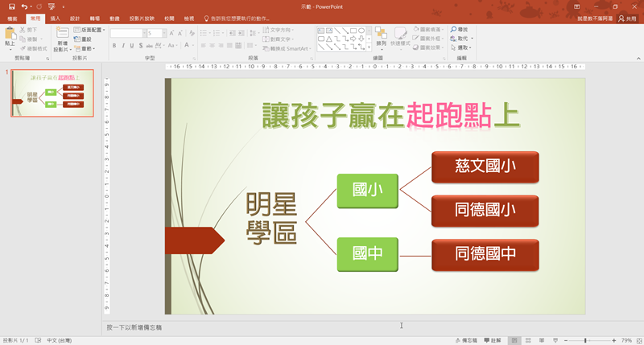This screenshot has width=644, height=345.
Task: Click the Paste (貼上) clipboard icon
Action: [x=10, y=34]
